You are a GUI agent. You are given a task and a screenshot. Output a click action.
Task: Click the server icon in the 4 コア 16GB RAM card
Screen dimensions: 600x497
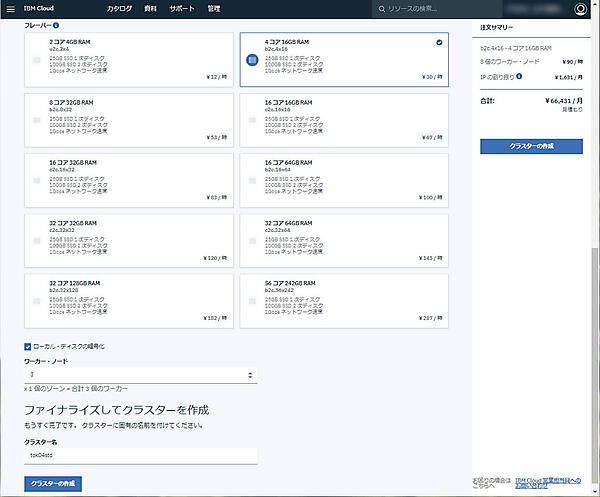pos(253,60)
